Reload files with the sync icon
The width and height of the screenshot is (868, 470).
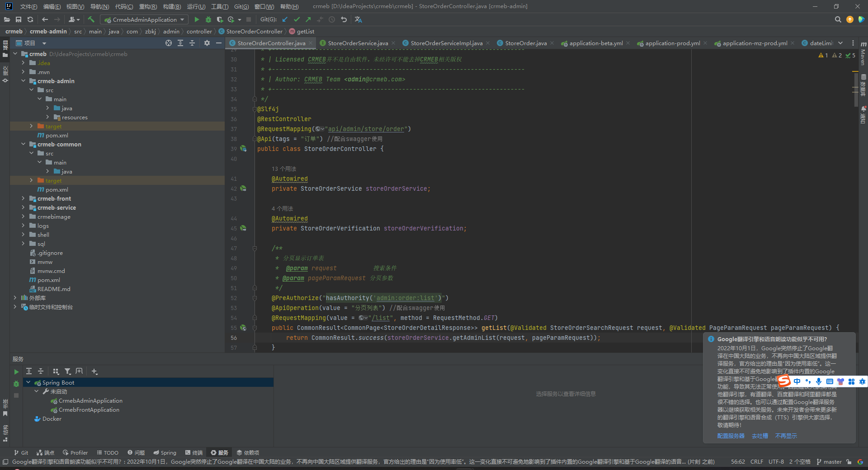(30, 19)
